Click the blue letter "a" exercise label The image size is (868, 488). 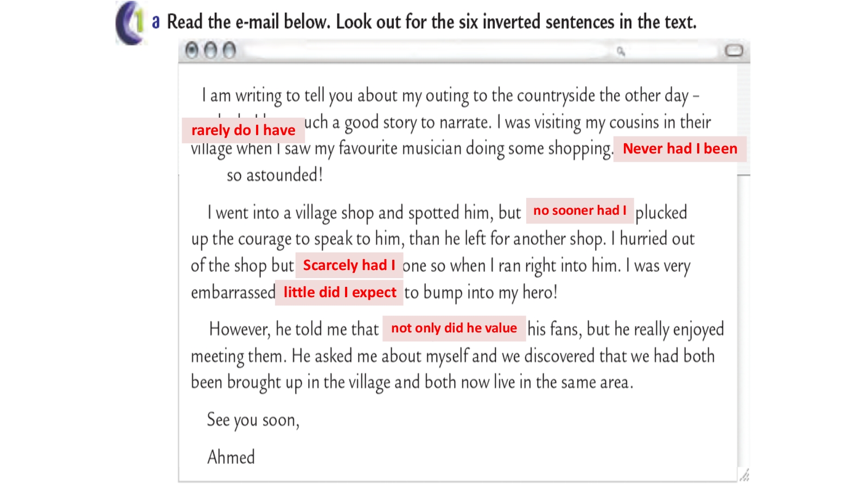(156, 22)
